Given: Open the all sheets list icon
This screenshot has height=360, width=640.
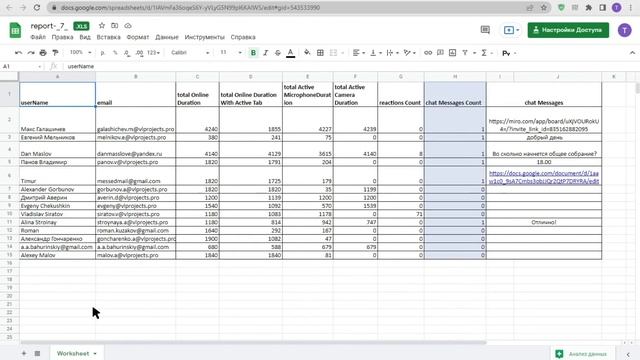Looking at the screenshot, I should pyautogui.click(x=37, y=353).
